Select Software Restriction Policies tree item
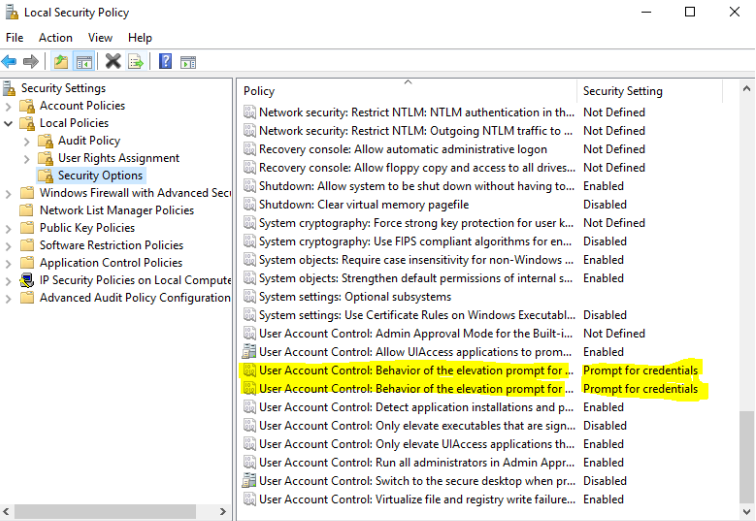 (111, 245)
